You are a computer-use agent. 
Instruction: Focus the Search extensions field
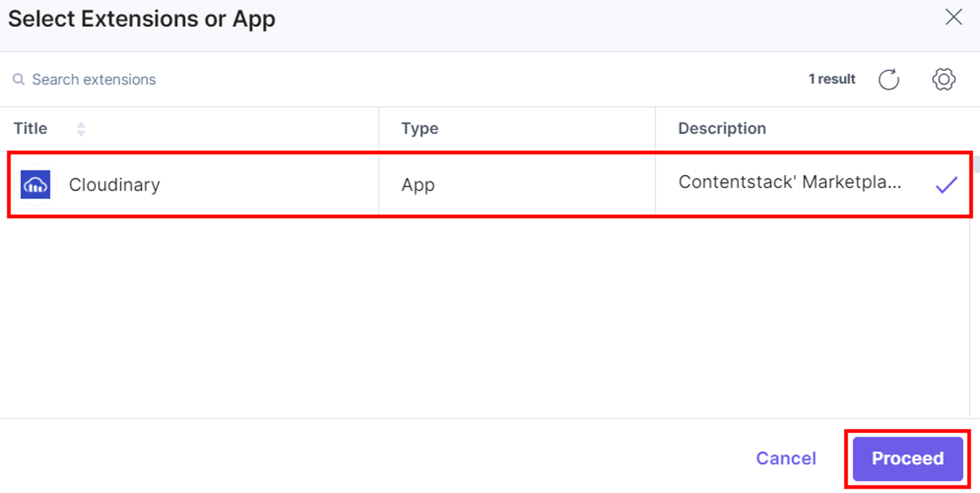click(94, 79)
